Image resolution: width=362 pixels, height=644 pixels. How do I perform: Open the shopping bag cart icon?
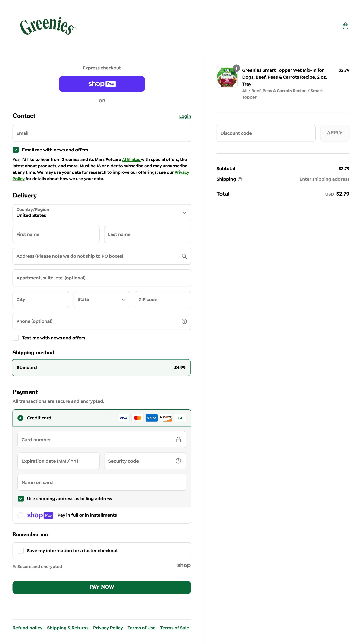pos(346,26)
